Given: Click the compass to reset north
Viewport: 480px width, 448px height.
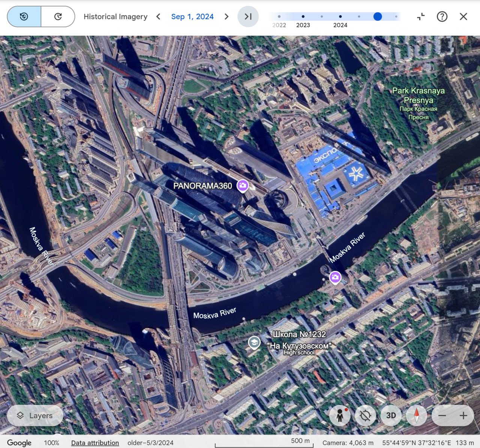Looking at the screenshot, I should 416,415.
